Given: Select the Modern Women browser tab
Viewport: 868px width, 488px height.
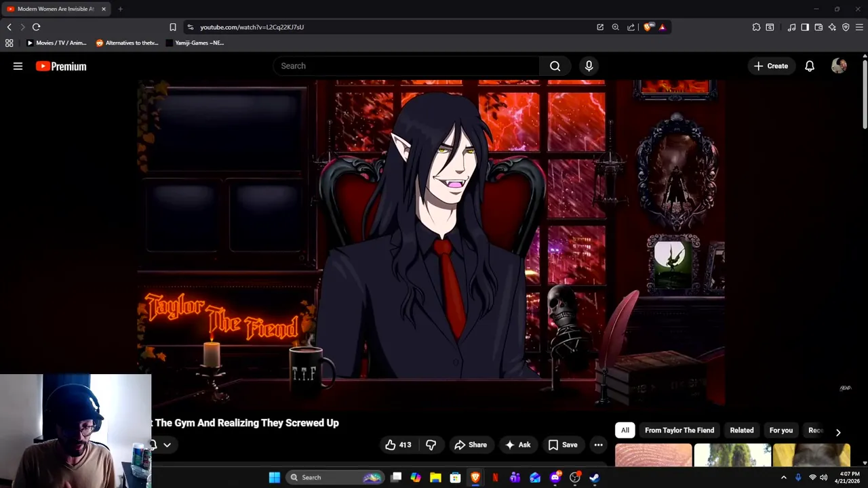Looking at the screenshot, I should pos(56,9).
